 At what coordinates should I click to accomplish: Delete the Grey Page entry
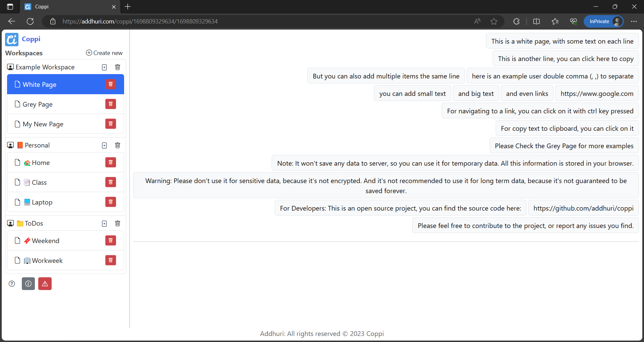tap(111, 104)
